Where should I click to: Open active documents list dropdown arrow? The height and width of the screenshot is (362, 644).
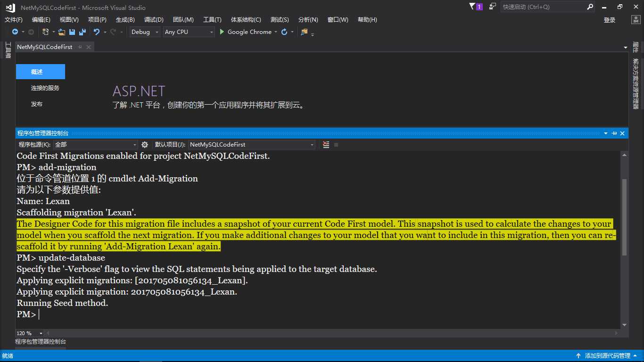click(626, 48)
